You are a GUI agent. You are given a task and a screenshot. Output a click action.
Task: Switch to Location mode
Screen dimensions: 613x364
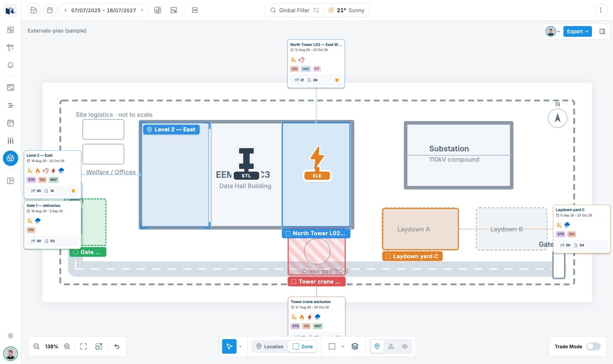pyautogui.click(x=270, y=346)
